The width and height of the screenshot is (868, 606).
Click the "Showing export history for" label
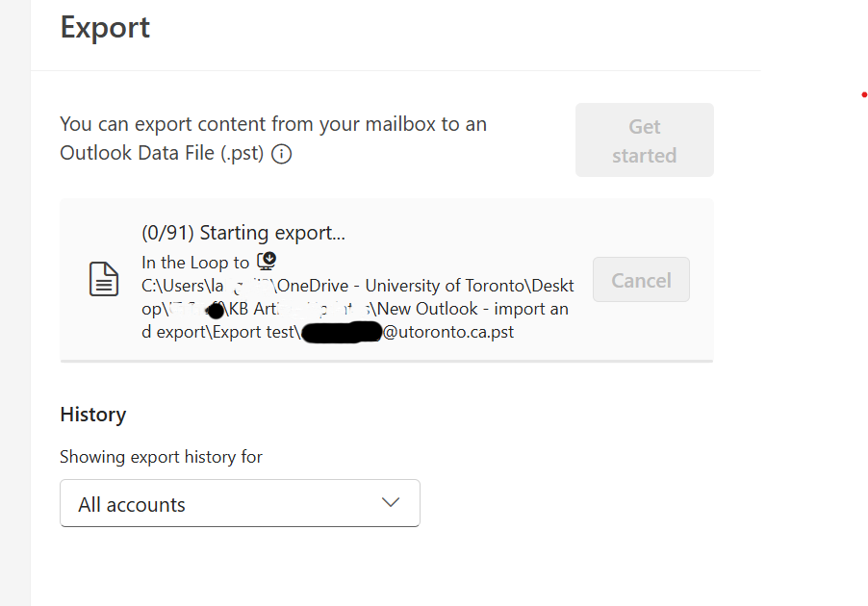pos(161,457)
